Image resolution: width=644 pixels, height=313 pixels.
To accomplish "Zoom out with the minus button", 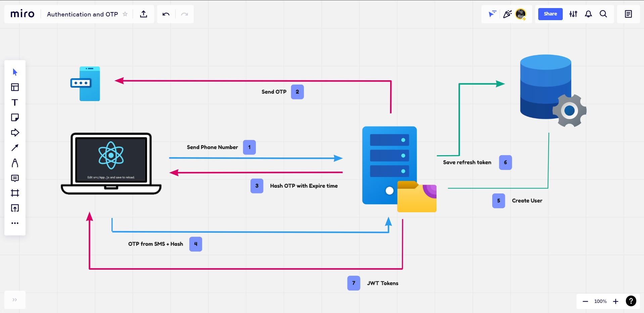I will pos(585,301).
